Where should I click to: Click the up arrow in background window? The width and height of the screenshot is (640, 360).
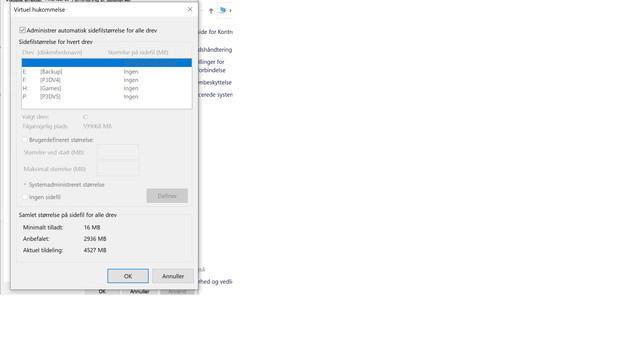pos(211,11)
